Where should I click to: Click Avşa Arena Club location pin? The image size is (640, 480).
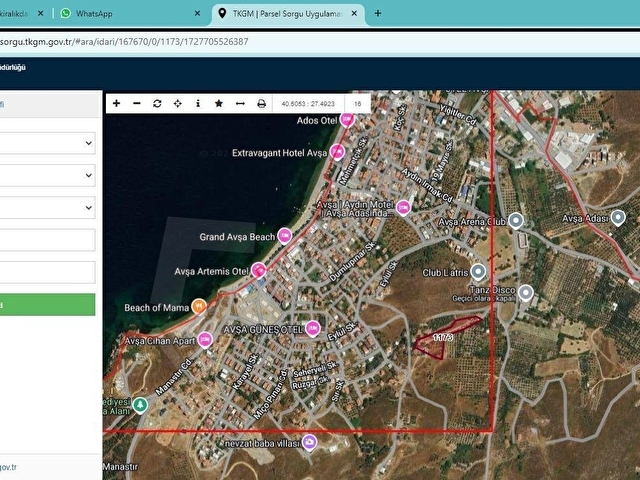click(x=516, y=221)
